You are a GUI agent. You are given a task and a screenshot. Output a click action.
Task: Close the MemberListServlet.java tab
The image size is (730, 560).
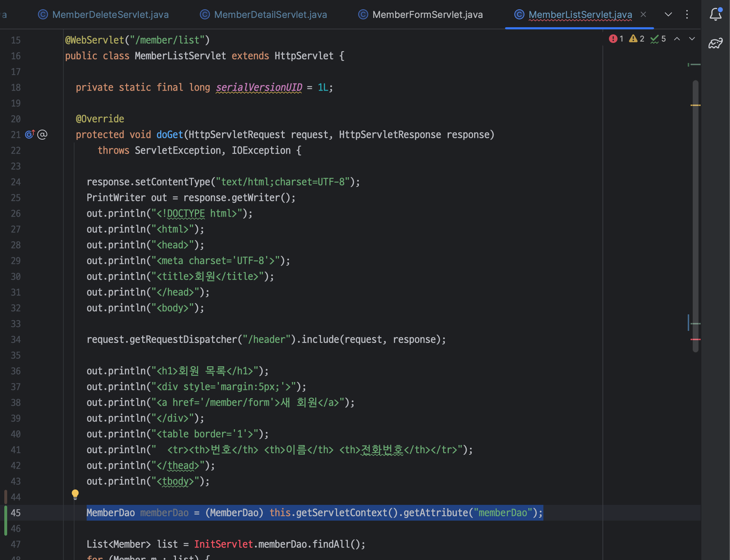point(643,14)
